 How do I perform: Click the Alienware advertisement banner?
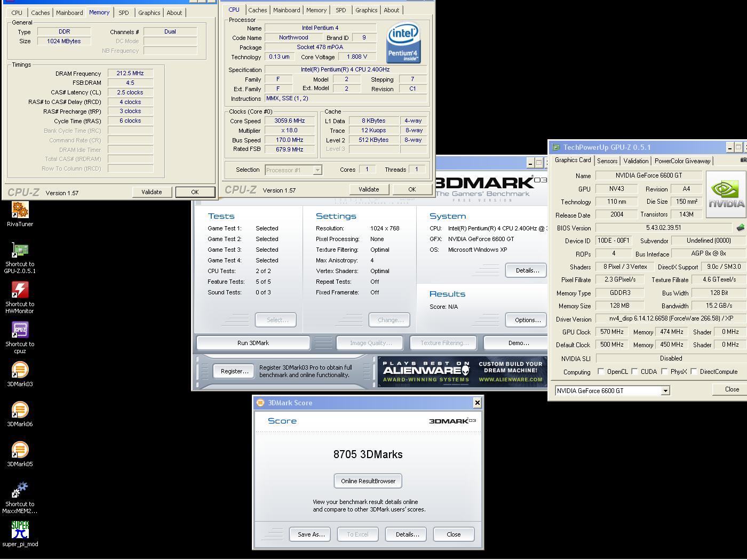(462, 372)
